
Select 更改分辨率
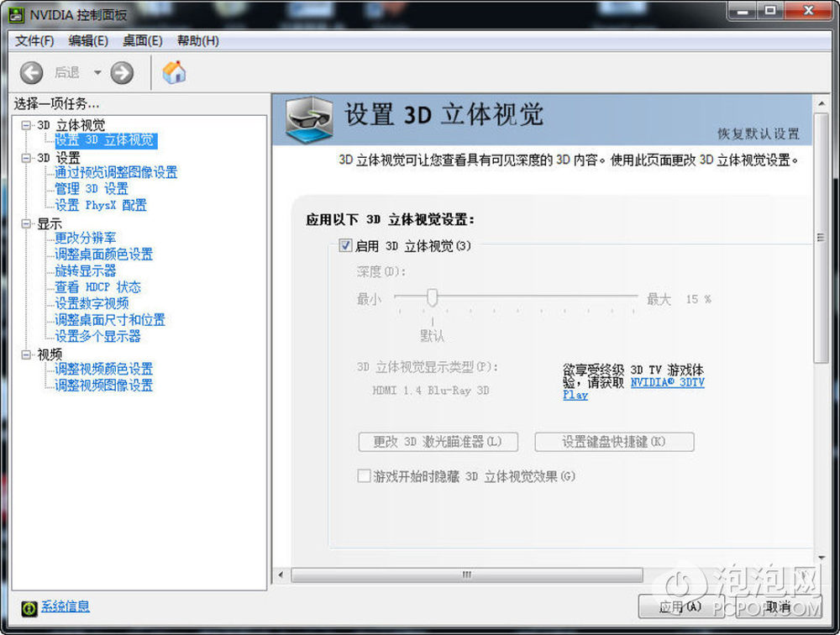click(85, 238)
